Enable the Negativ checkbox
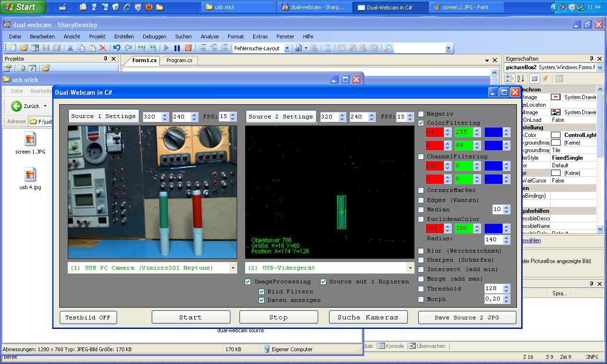The width and height of the screenshot is (607, 364). 421,114
